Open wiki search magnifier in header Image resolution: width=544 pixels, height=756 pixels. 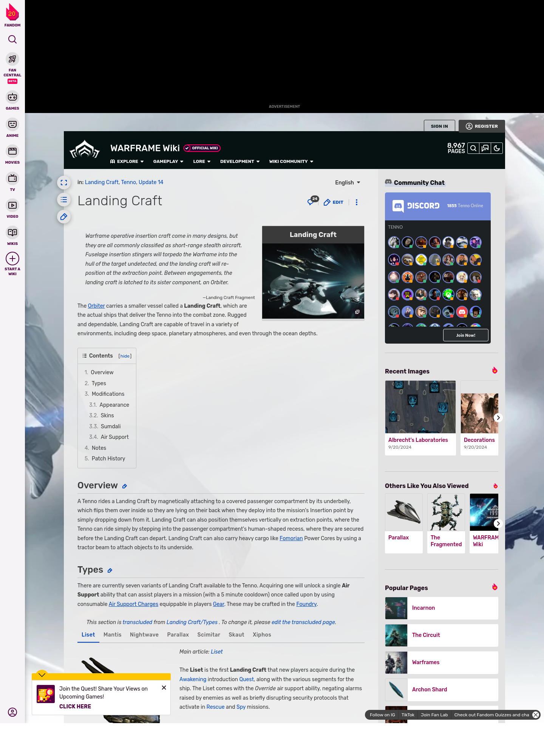pyautogui.click(x=473, y=148)
